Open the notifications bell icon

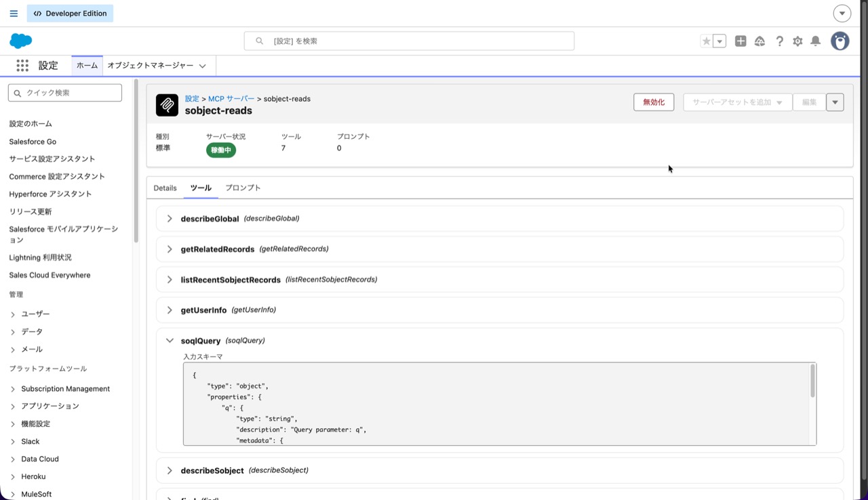[816, 41]
